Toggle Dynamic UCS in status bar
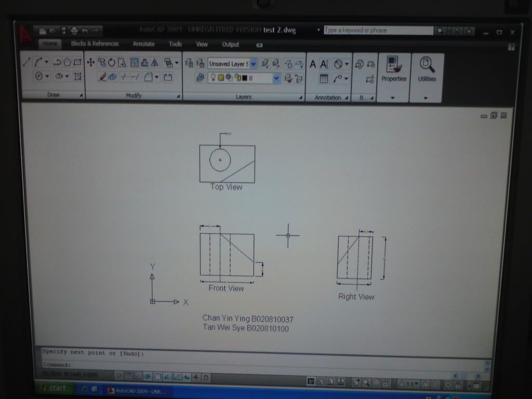 177,377
